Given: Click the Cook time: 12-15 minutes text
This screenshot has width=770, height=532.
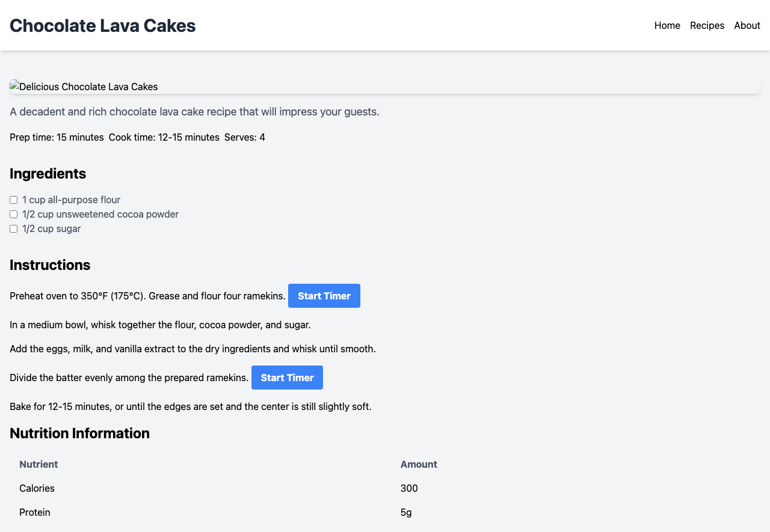Looking at the screenshot, I should pyautogui.click(x=164, y=137).
